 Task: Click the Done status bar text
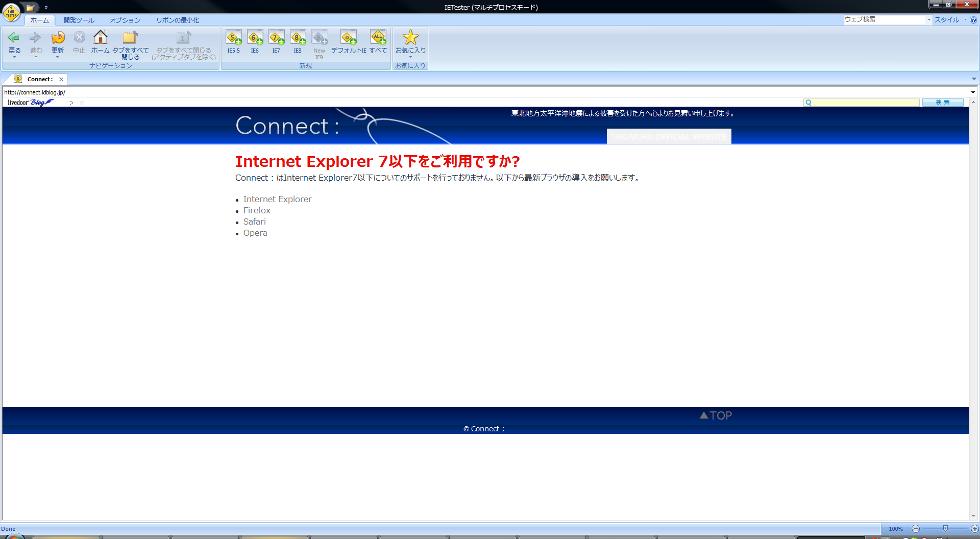[x=8, y=529]
